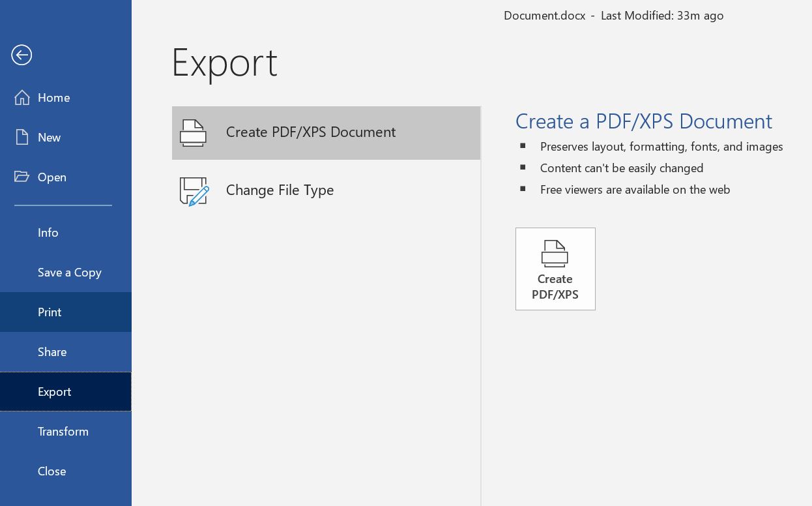Screen dimensions: 812x506
Task: Click the New text label in sidebar
Action: 50,138
